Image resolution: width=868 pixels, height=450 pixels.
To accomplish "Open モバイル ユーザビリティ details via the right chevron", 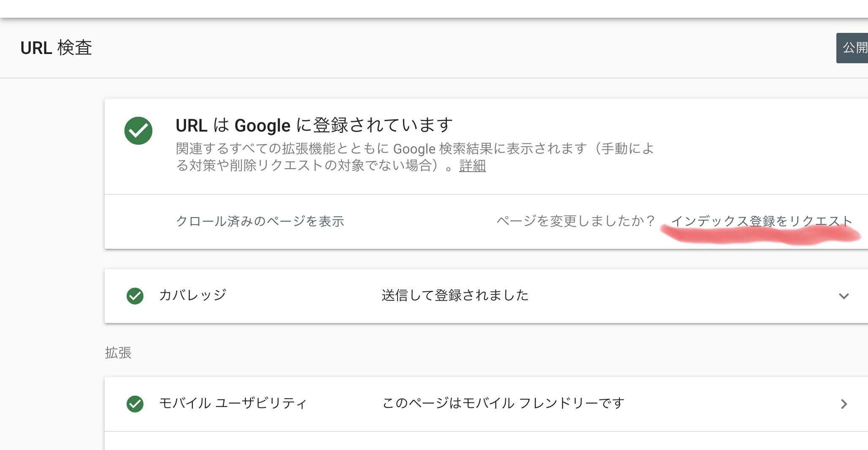I will [844, 404].
